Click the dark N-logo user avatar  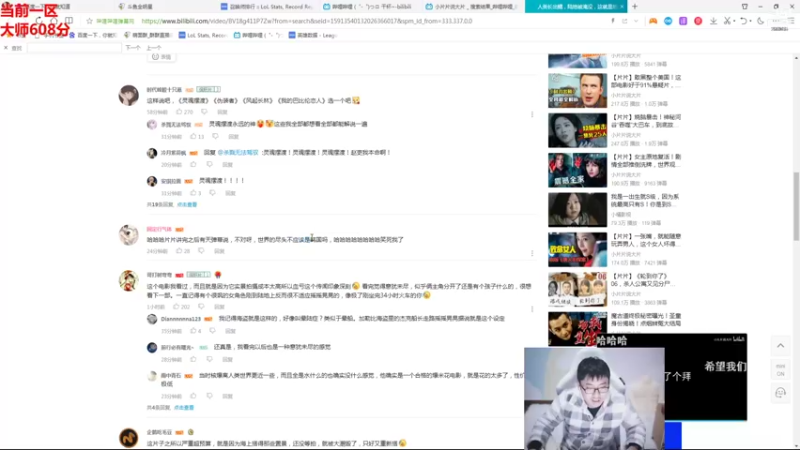(x=129, y=438)
